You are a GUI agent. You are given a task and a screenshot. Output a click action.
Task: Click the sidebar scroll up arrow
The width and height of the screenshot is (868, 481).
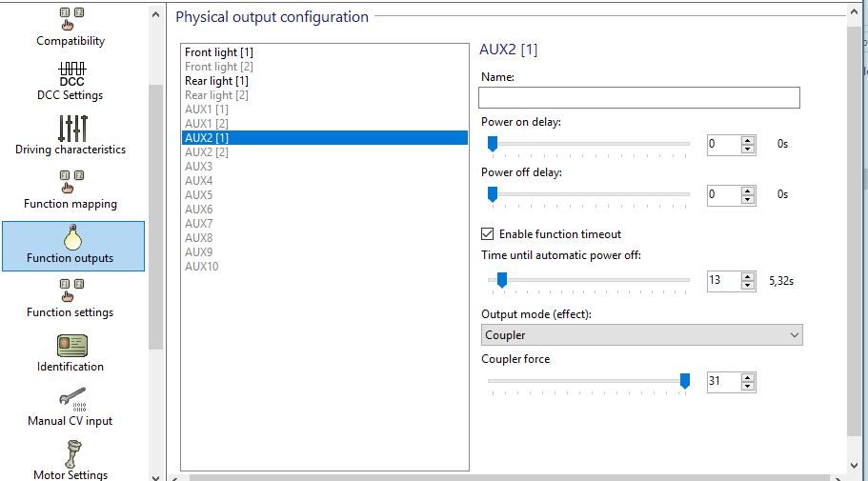click(155, 15)
